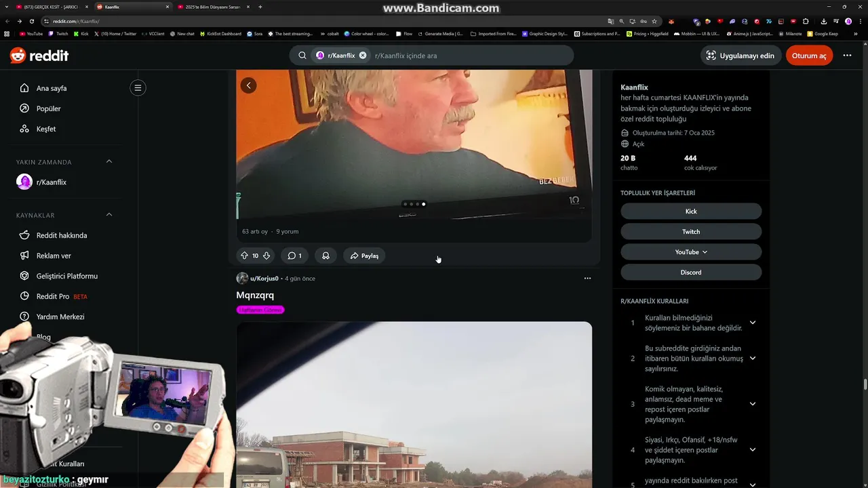Open Yardım Merkezi link
This screenshot has width=868, height=488.
coord(60,317)
